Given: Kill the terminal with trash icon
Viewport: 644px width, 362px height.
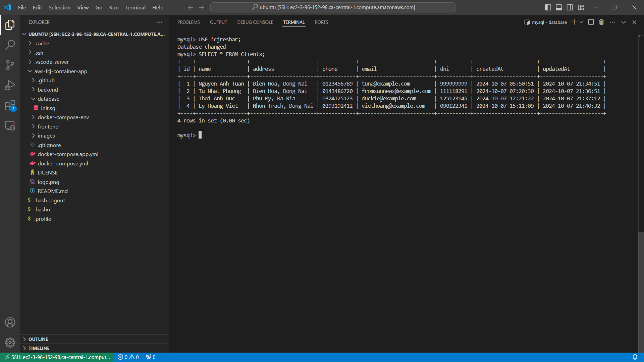Looking at the screenshot, I should (x=601, y=22).
